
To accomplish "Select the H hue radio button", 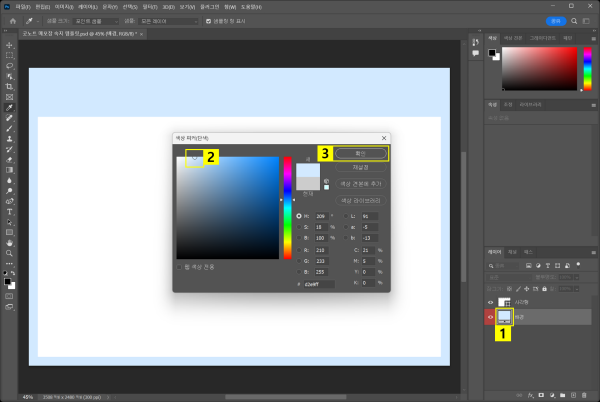I will point(299,215).
